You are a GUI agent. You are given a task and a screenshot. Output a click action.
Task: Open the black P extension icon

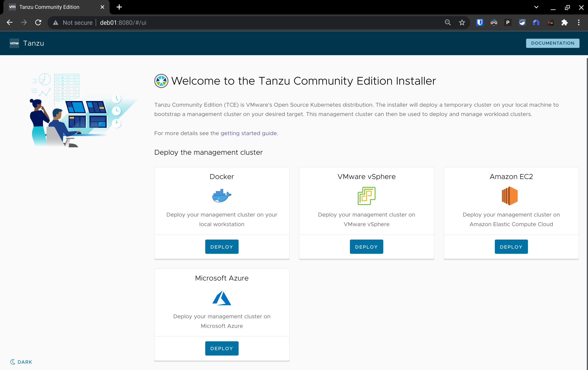(x=508, y=23)
